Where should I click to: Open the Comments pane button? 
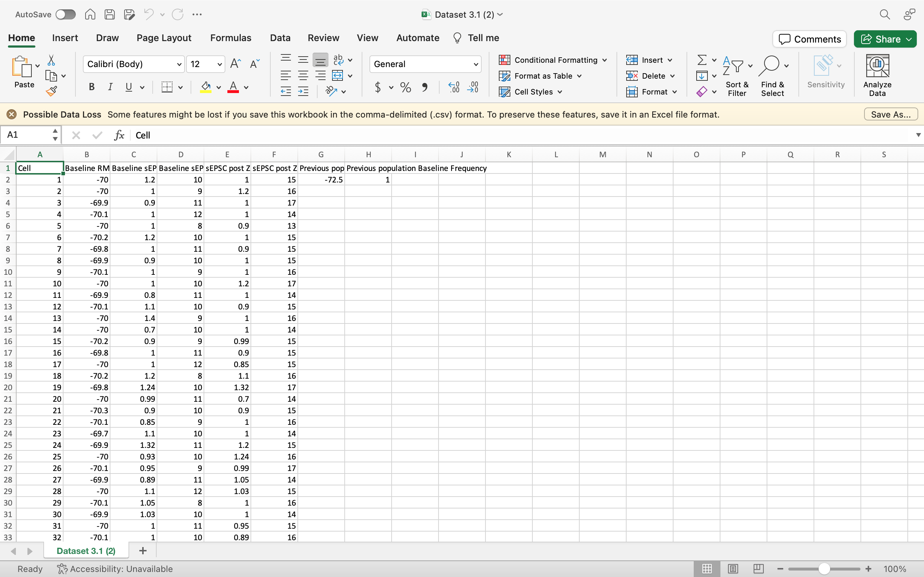(x=810, y=39)
